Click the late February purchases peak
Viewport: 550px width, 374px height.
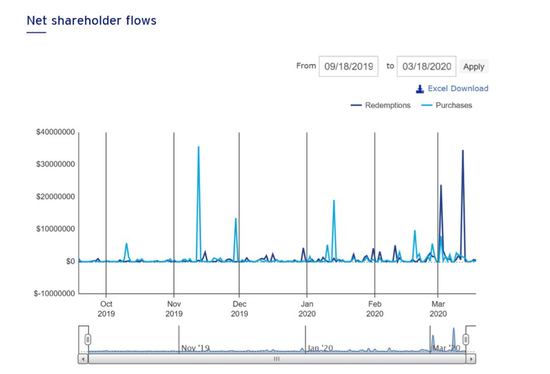tap(415, 231)
